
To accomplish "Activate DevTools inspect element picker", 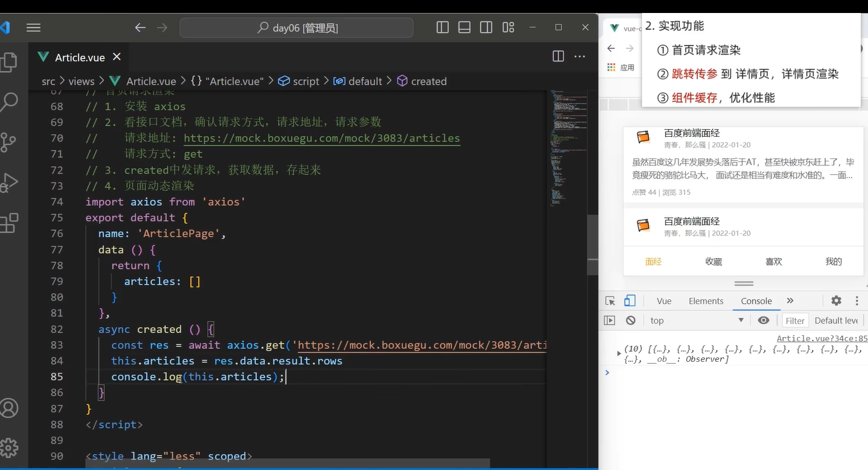I will coord(610,301).
